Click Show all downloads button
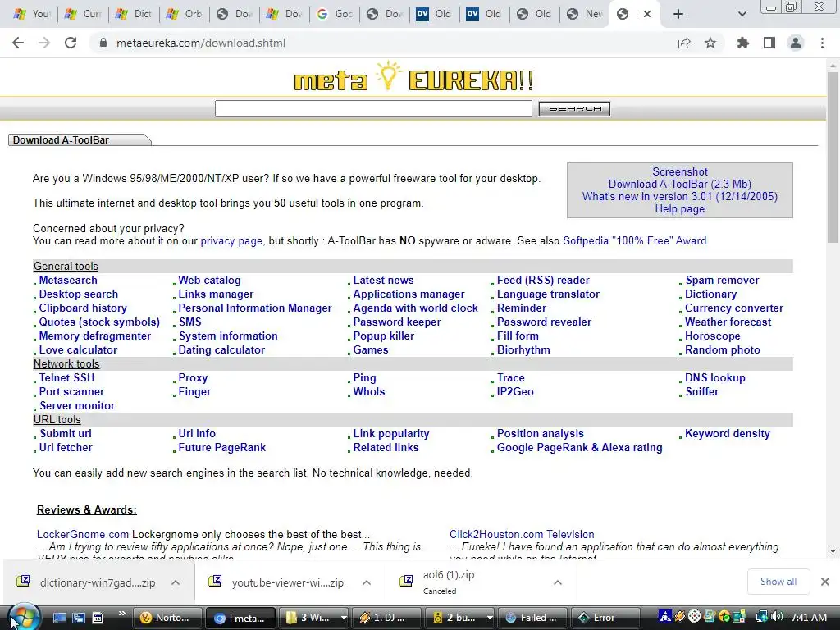Image resolution: width=840 pixels, height=630 pixels. point(778,582)
